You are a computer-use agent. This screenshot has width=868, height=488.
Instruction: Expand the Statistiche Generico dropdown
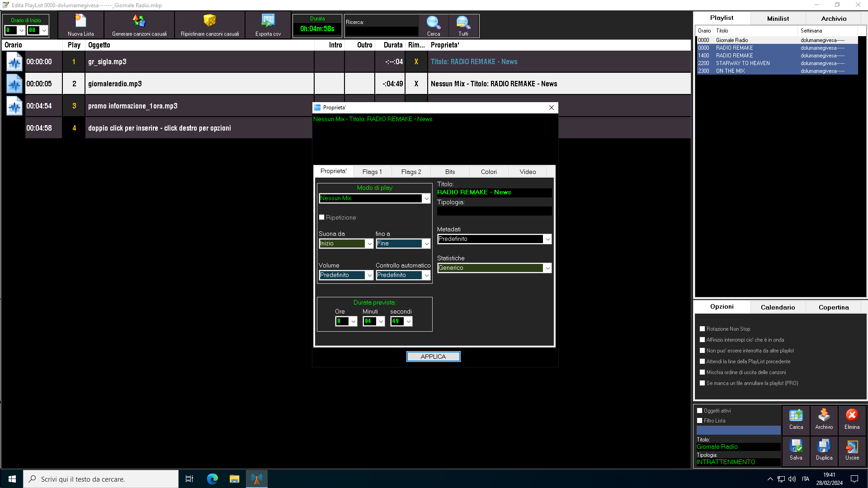coord(547,268)
